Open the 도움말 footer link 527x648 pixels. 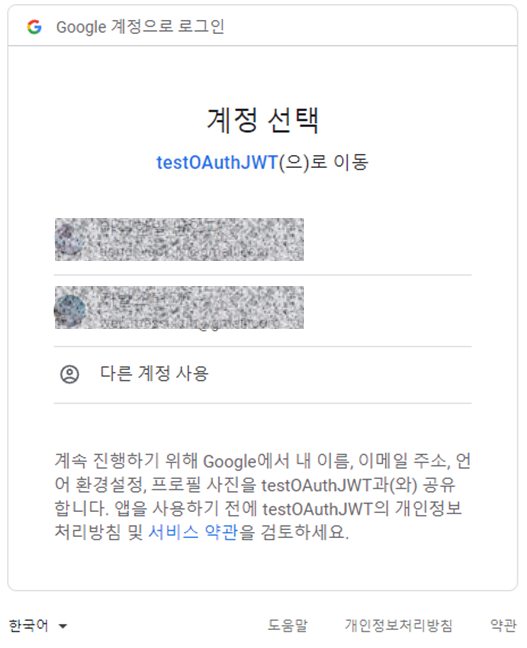[288, 626]
